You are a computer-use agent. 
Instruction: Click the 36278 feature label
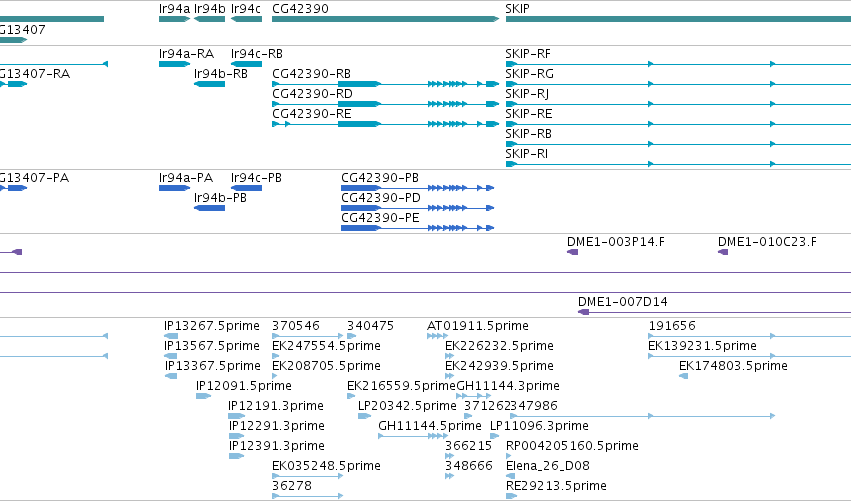[292, 486]
